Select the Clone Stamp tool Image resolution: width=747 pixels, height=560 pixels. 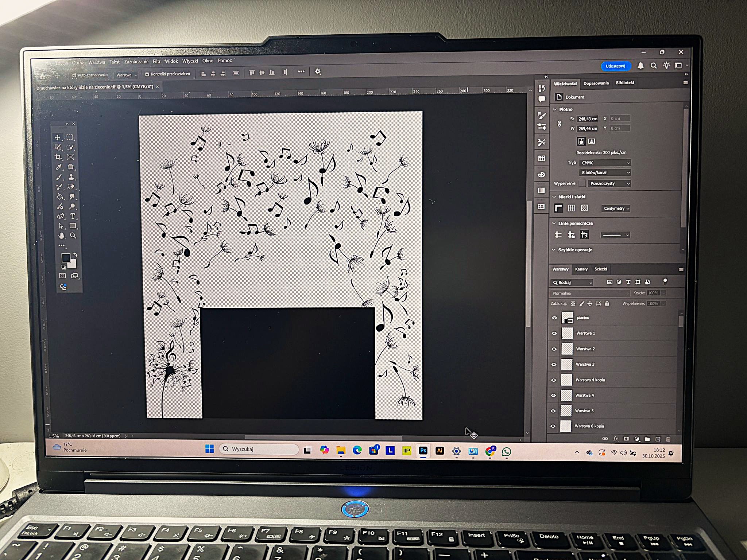(71, 177)
